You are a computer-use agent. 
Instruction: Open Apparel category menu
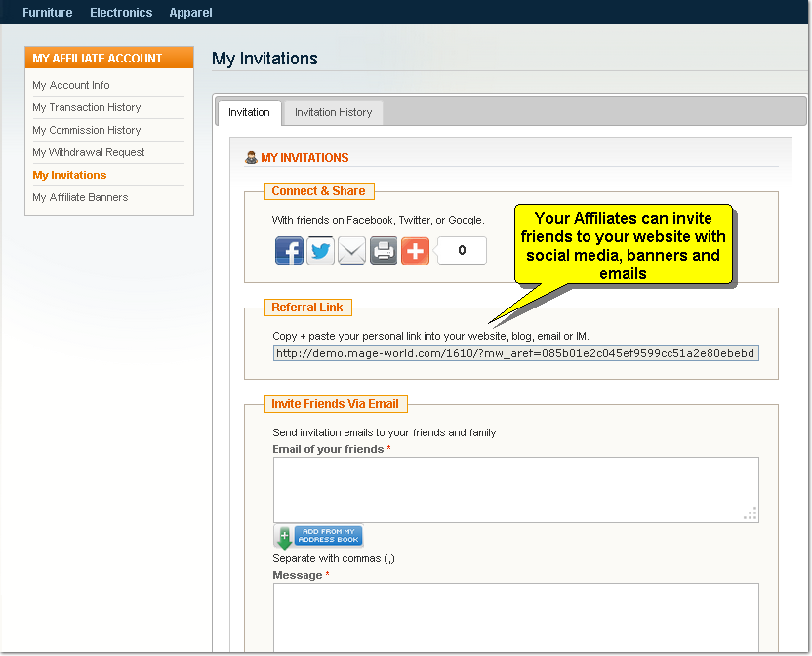190,13
